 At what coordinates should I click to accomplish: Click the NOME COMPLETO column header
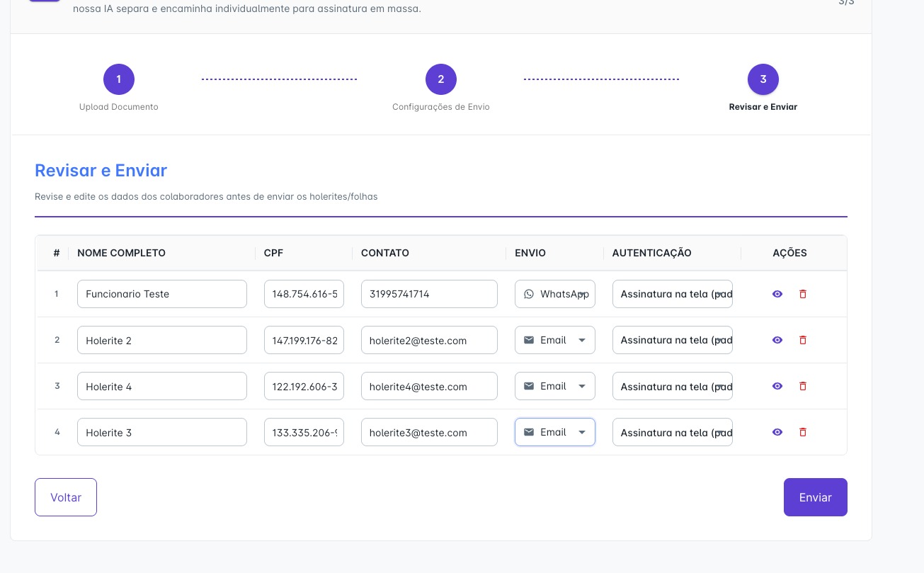click(121, 253)
